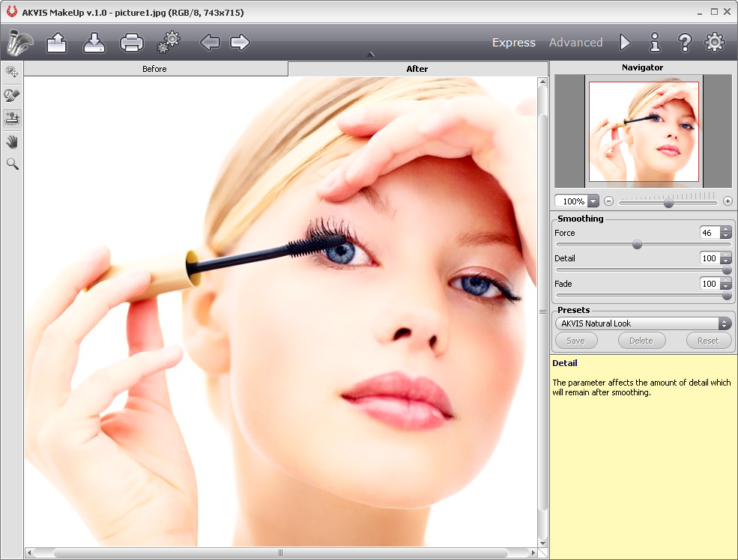738x560 pixels.
Task: Click the horizontal scrollbar of the image
Action: pyautogui.click(x=281, y=553)
